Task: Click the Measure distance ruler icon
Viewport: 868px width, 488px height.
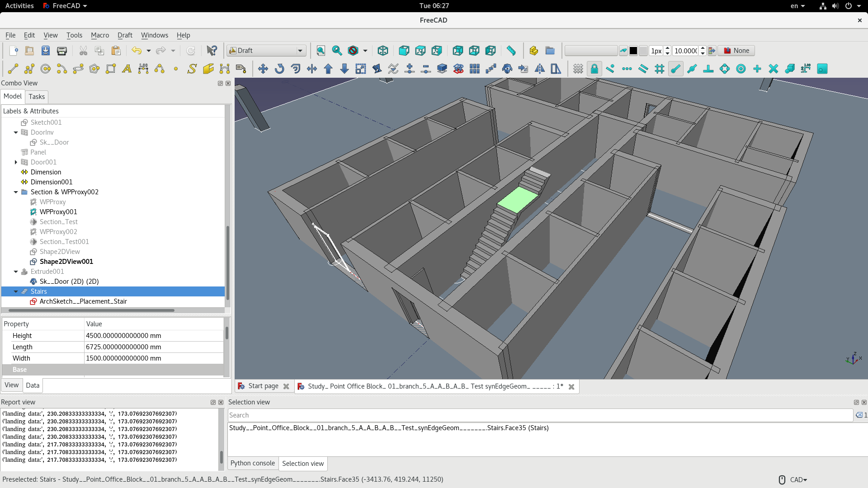Action: [x=511, y=51]
